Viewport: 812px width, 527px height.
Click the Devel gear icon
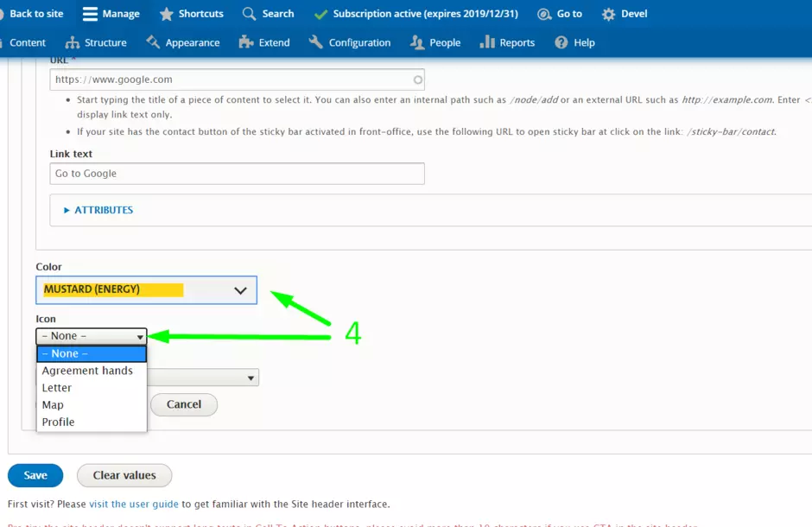(609, 14)
